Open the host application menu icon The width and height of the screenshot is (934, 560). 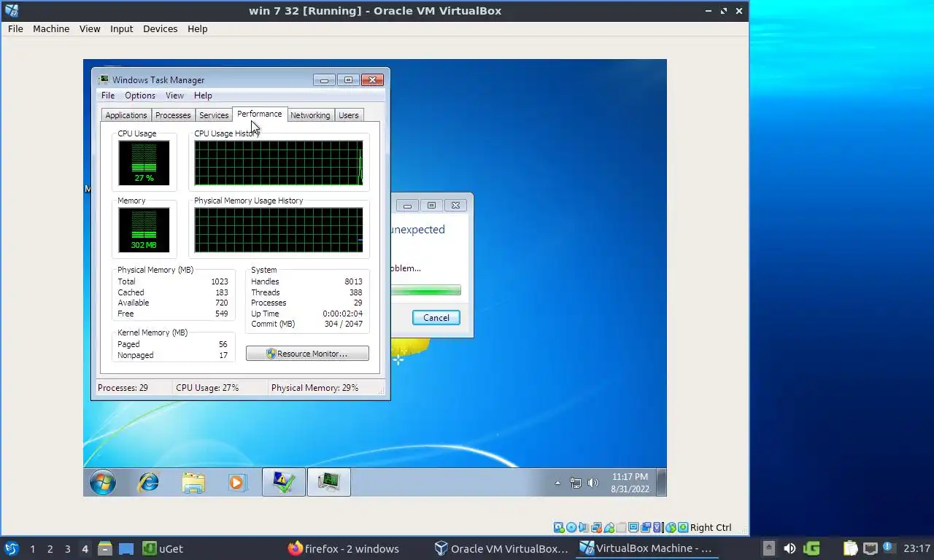pos(11,548)
